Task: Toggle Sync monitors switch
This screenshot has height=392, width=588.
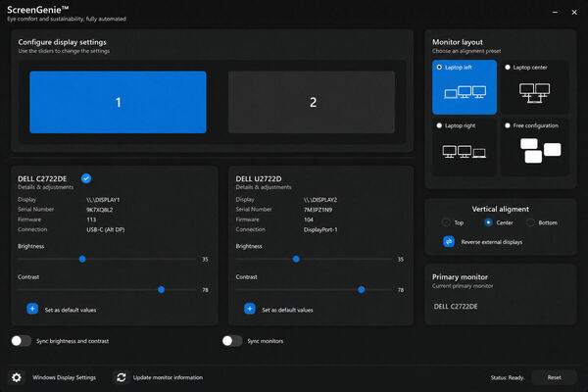Action: (x=232, y=341)
